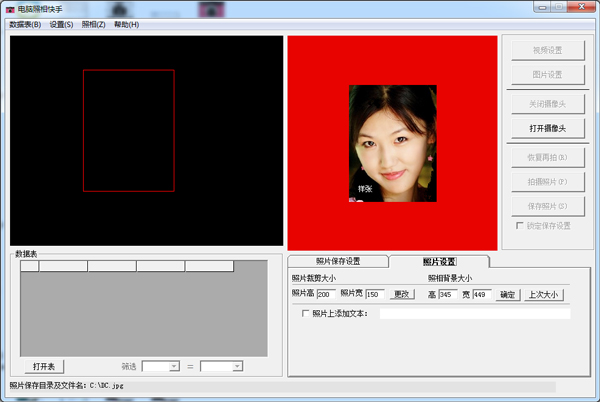Expand the 筛选 field dropdown
Image resolution: width=600 pixels, height=402 pixels.
(x=174, y=367)
